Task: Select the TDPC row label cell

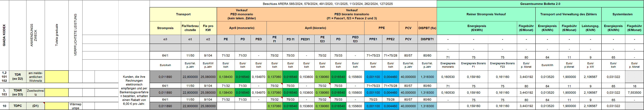Action: (x=18, y=106)
